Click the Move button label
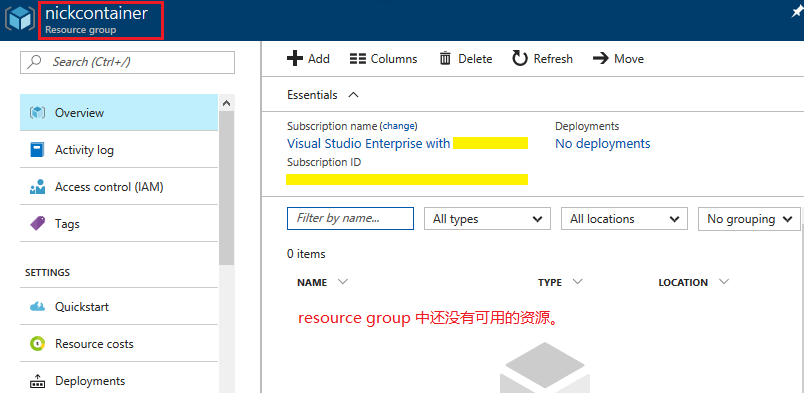The image size is (804, 393). 629,59
